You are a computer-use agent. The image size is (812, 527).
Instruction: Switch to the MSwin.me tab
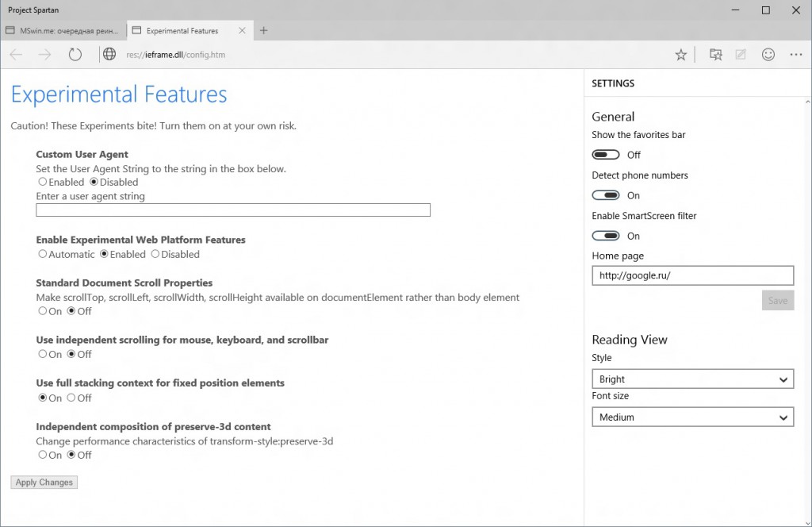[x=62, y=31]
